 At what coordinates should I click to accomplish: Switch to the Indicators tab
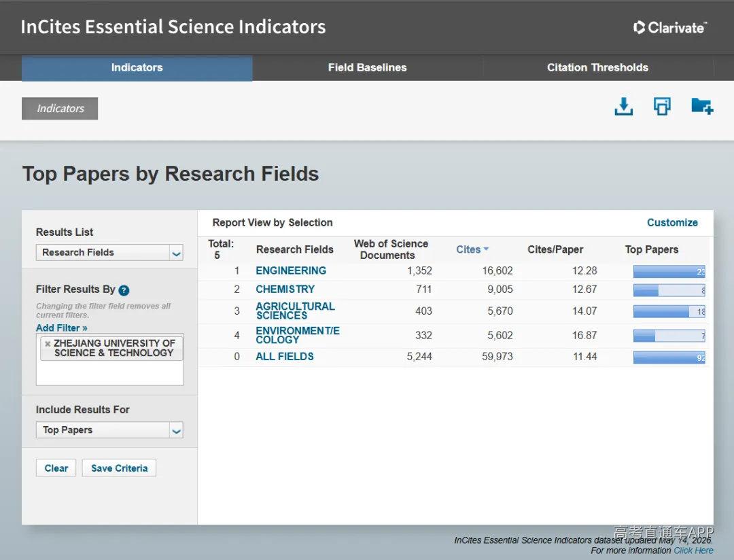(137, 67)
